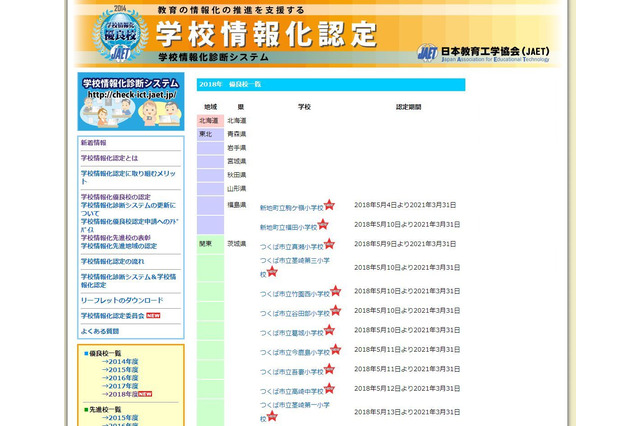The width and height of the screenshot is (640, 426).
Task: Open つくば市立高崎中学校 school link
Action: coord(291,391)
